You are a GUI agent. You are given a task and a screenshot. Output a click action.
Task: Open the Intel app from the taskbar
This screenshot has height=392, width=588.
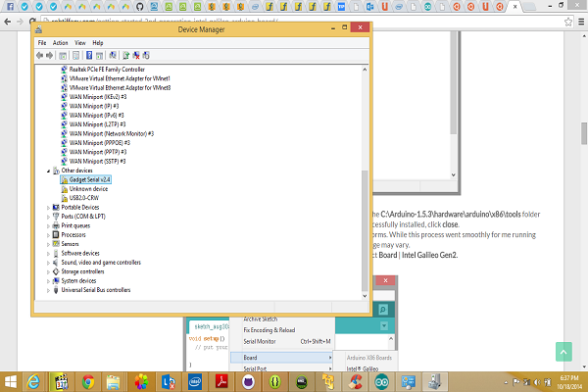(195, 382)
